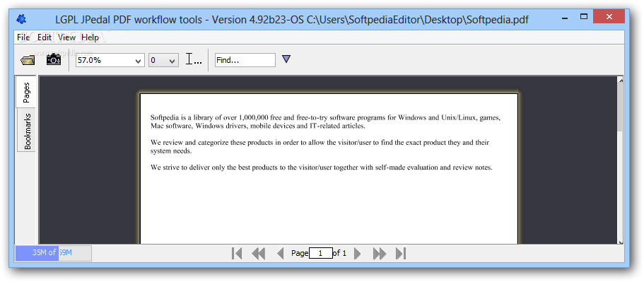The width and height of the screenshot is (644, 282).
Task: Switch to the Bookmarks side tab
Action: click(27, 131)
